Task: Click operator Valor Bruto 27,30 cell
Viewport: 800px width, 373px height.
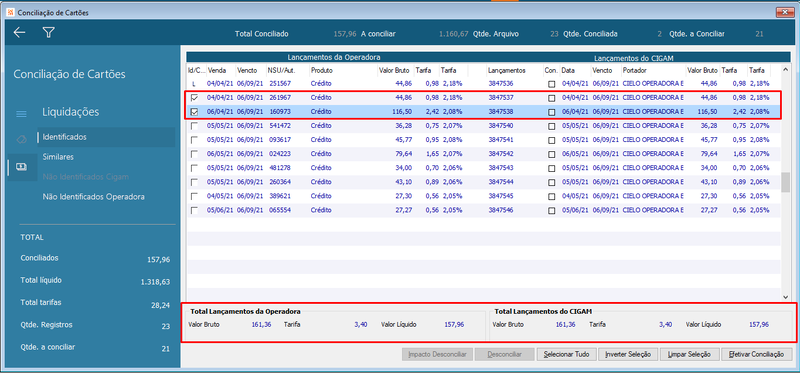Action: (x=403, y=196)
